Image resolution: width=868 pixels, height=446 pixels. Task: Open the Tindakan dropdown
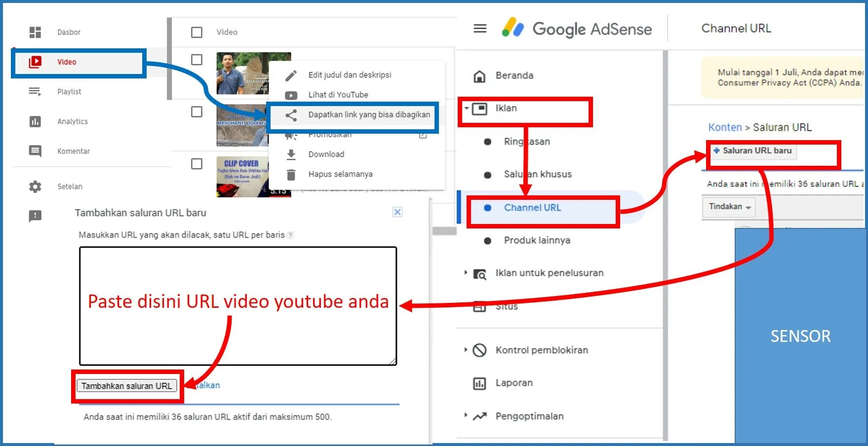tap(729, 207)
